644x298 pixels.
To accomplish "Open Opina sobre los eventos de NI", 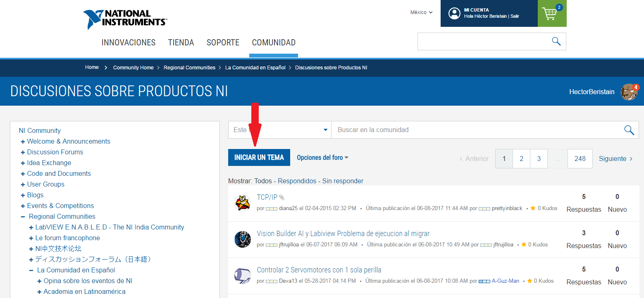I will pos(88,281).
